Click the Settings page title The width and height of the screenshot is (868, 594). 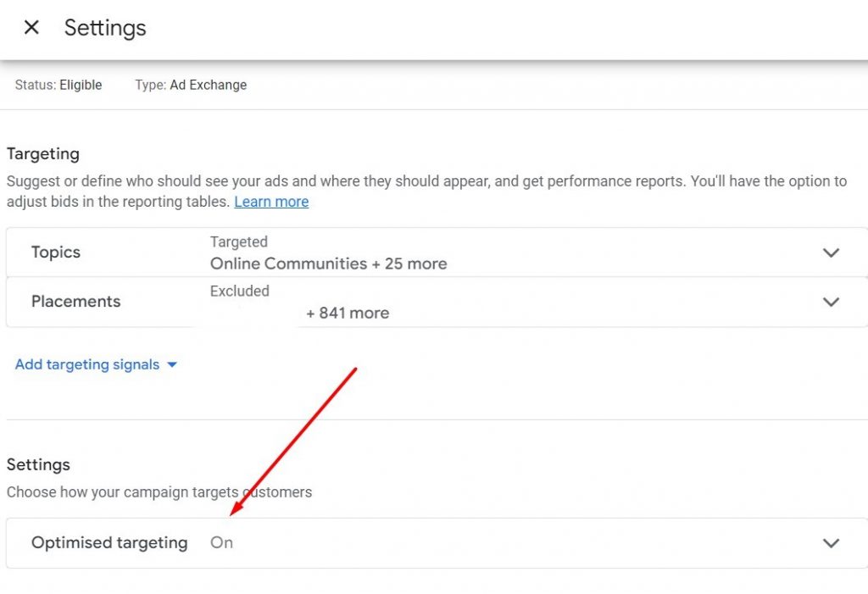click(x=105, y=27)
